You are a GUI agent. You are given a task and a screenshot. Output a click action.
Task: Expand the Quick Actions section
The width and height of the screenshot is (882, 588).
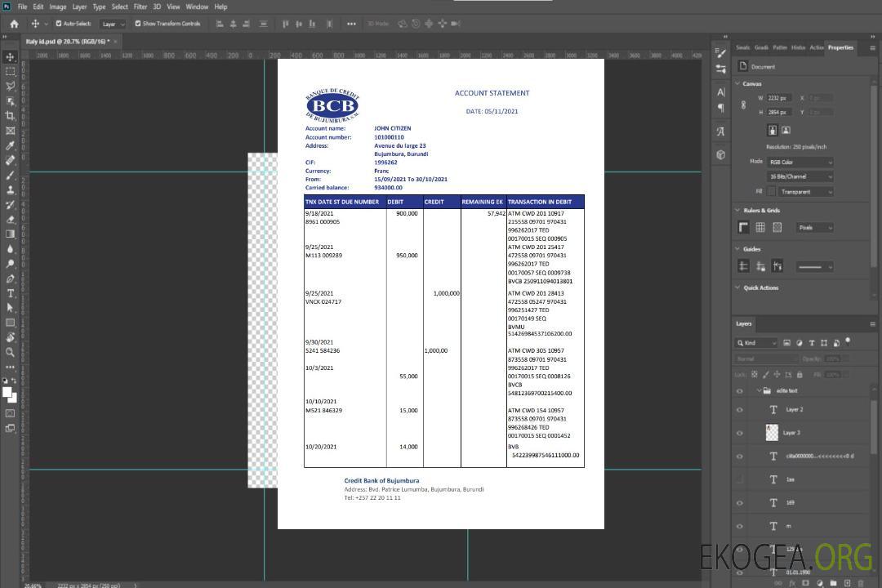[x=737, y=287]
